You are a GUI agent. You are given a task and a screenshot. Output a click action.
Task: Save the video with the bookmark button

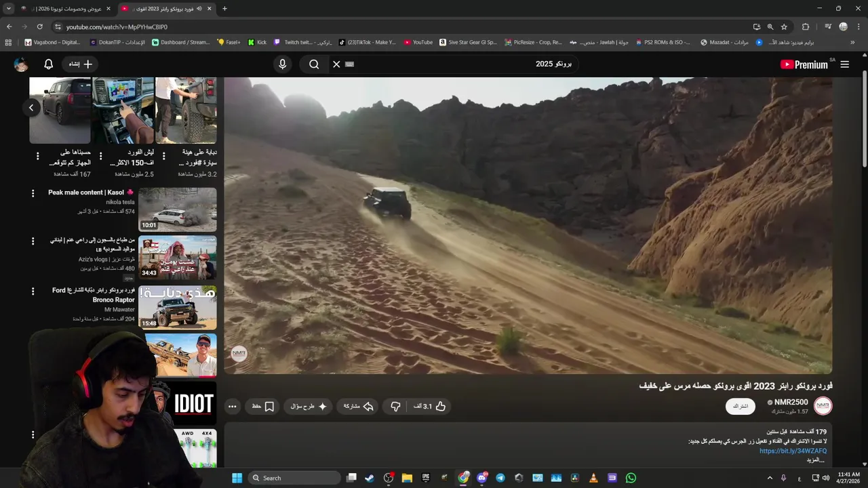pyautogui.click(x=262, y=407)
